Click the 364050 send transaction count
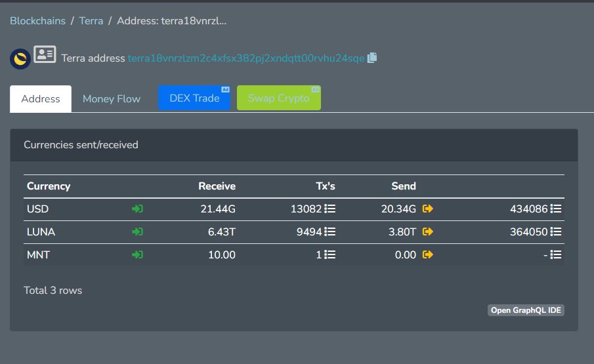This screenshot has height=364, width=594. click(x=529, y=232)
